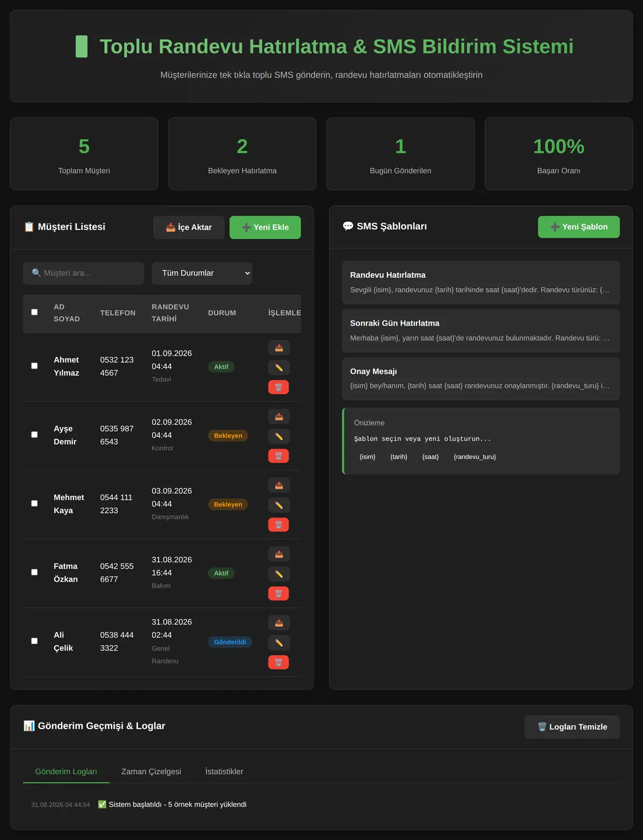Tick the select-all checkbox in table header
Image resolution: width=643 pixels, height=840 pixels.
34,312
